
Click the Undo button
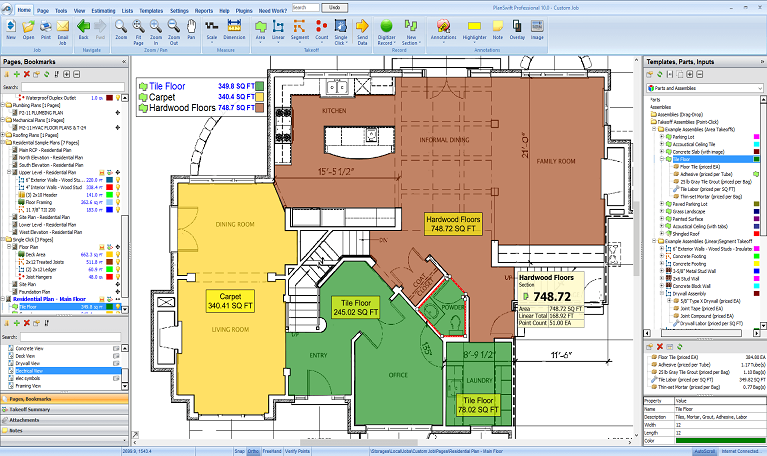click(335, 7)
